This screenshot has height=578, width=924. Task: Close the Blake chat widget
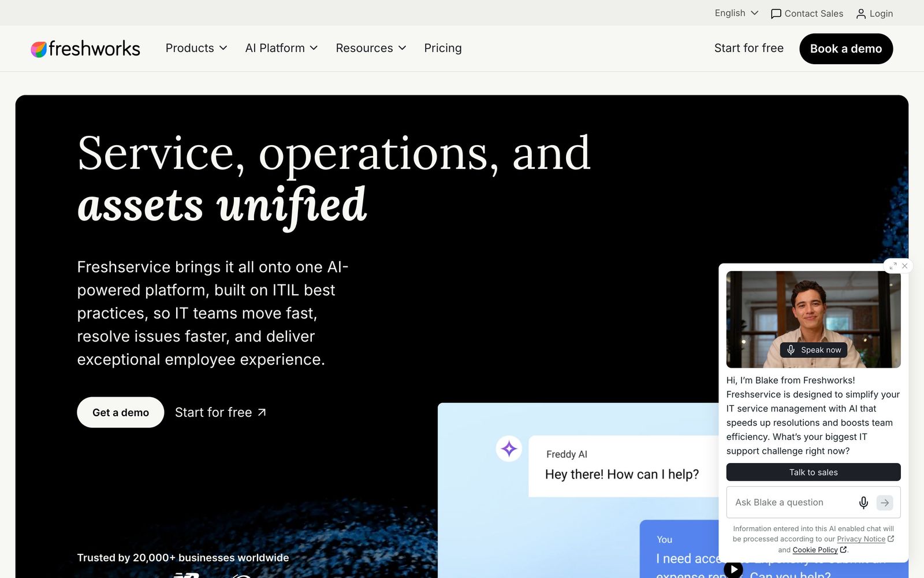pos(905,266)
